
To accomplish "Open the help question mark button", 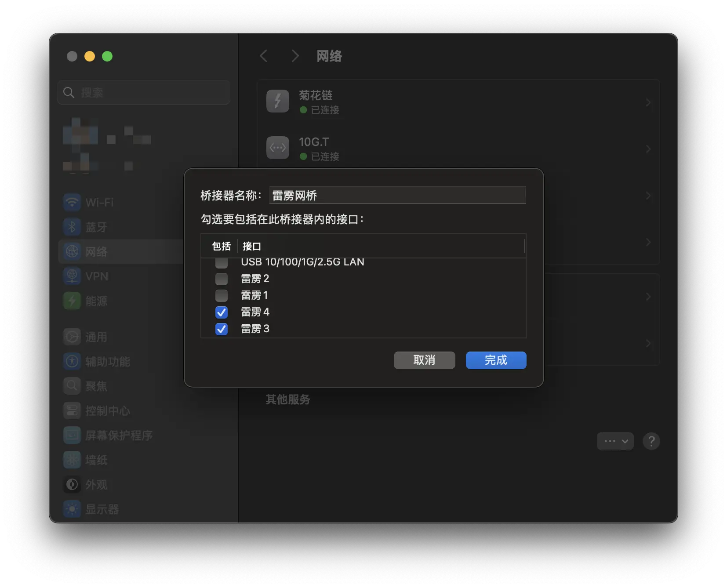I will point(651,441).
